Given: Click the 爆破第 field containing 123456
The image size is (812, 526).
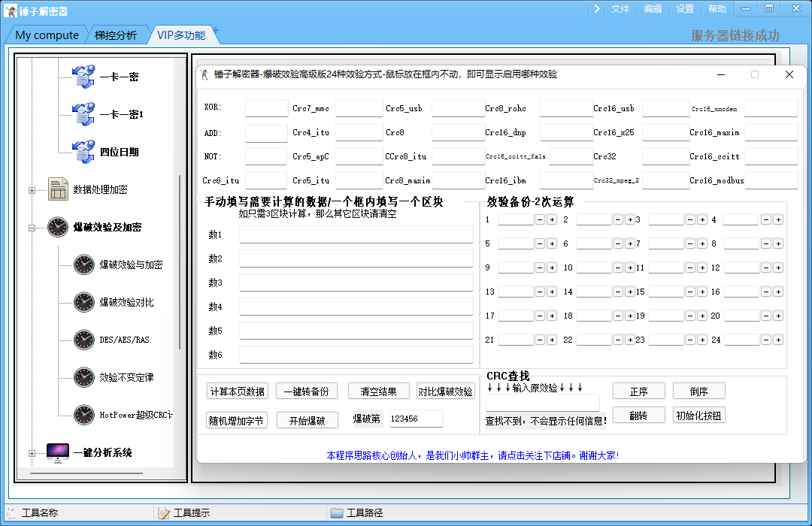Looking at the screenshot, I should click(x=416, y=419).
